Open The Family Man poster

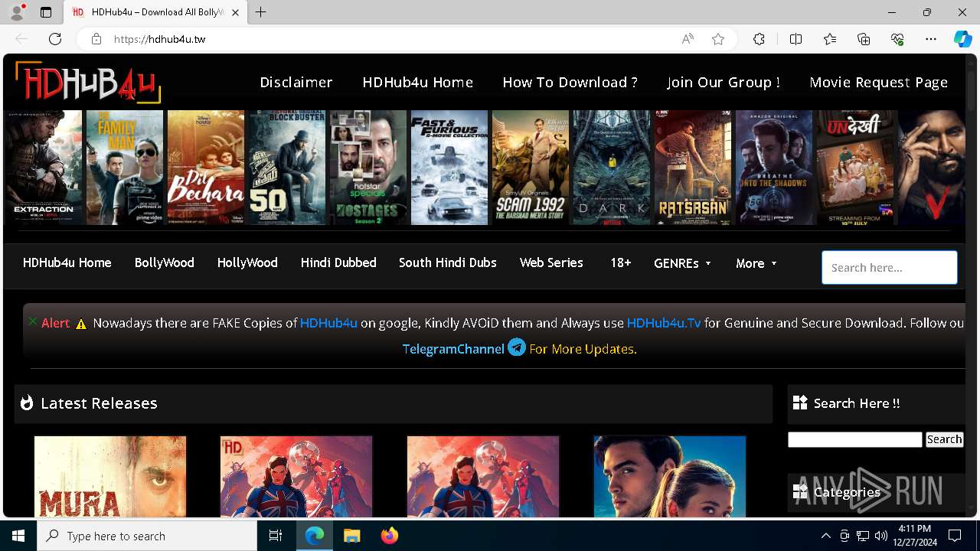(x=125, y=168)
